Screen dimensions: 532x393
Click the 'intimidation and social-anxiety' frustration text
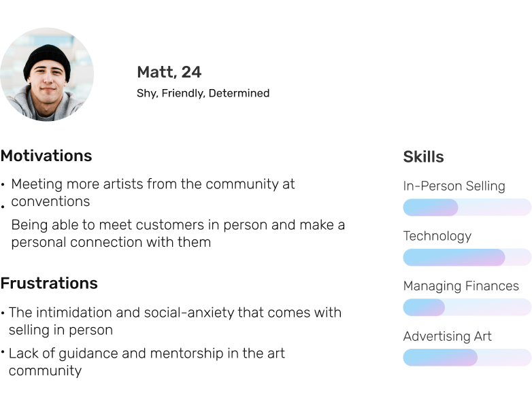point(175,321)
